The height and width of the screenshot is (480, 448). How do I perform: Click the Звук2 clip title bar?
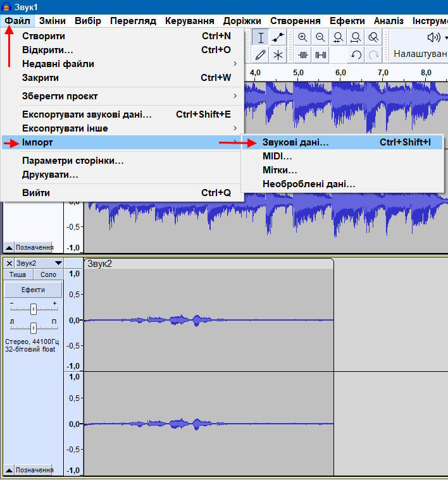[209, 264]
